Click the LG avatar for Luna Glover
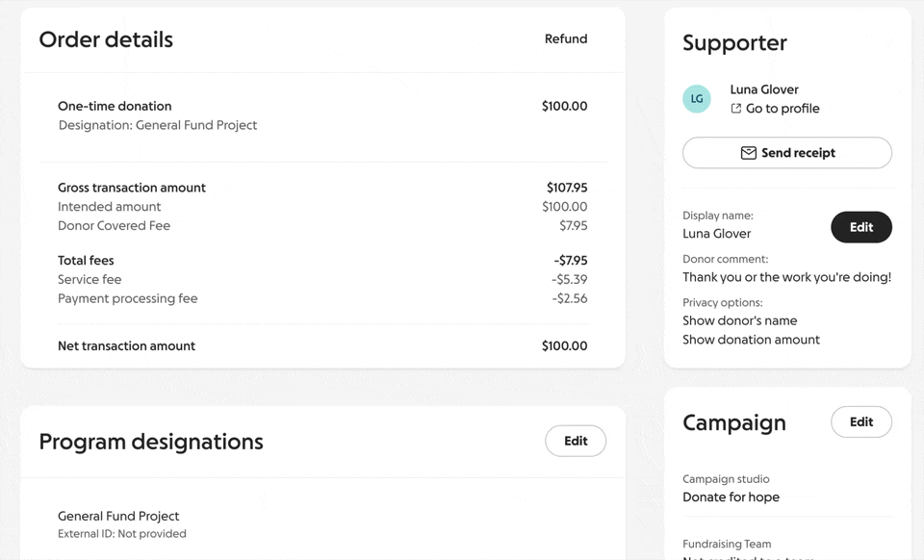The height and width of the screenshot is (560, 924). pos(697,99)
